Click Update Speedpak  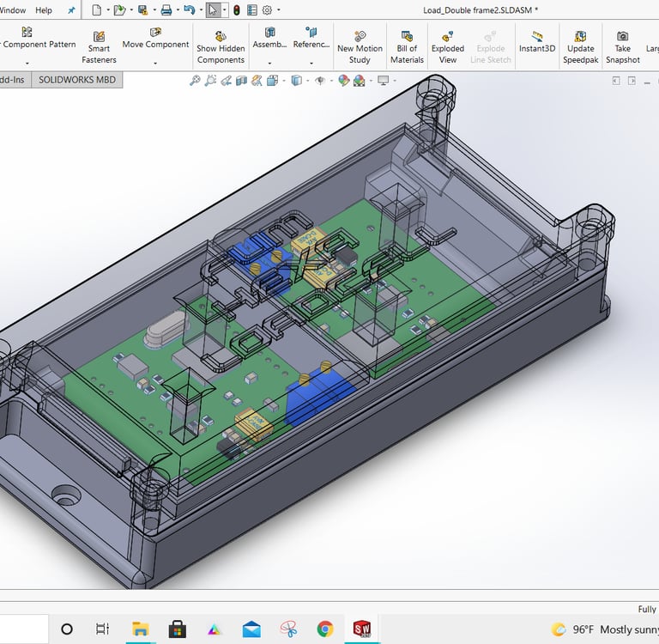click(580, 47)
